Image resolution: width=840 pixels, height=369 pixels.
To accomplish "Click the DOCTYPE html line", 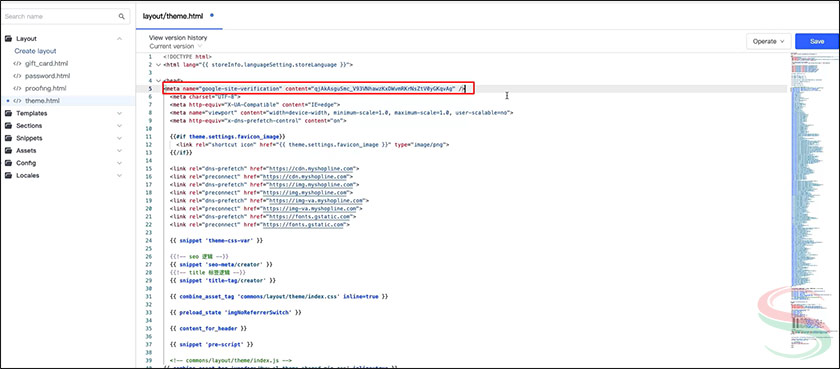I will click(188, 56).
